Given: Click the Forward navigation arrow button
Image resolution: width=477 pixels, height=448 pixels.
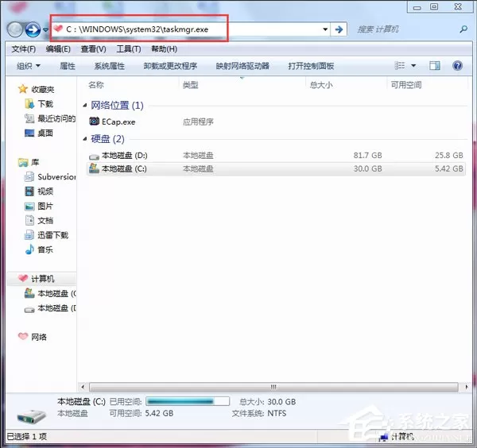Looking at the screenshot, I should click(33, 29).
